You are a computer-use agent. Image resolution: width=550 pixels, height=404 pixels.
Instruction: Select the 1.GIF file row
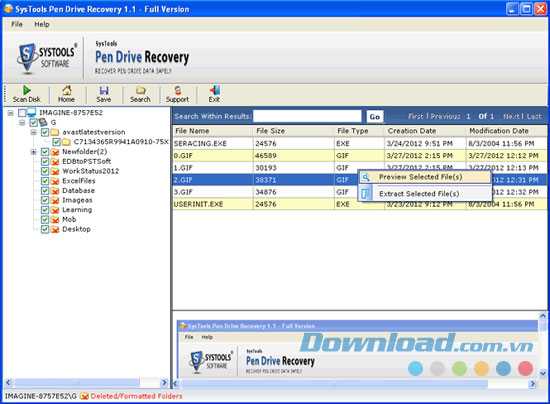pyautogui.click(x=360, y=168)
